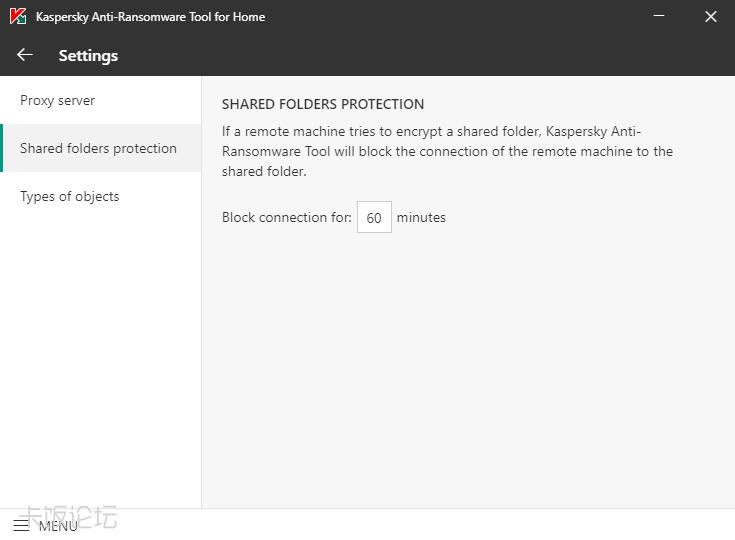Image resolution: width=735 pixels, height=540 pixels.
Task: Open the Proxy server settings section
Action: click(58, 100)
